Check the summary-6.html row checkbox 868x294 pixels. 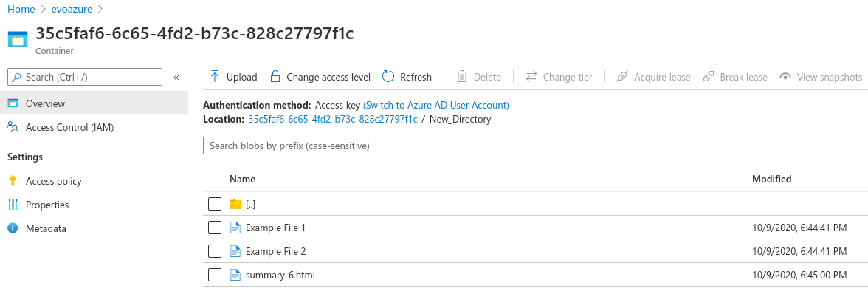click(x=215, y=275)
